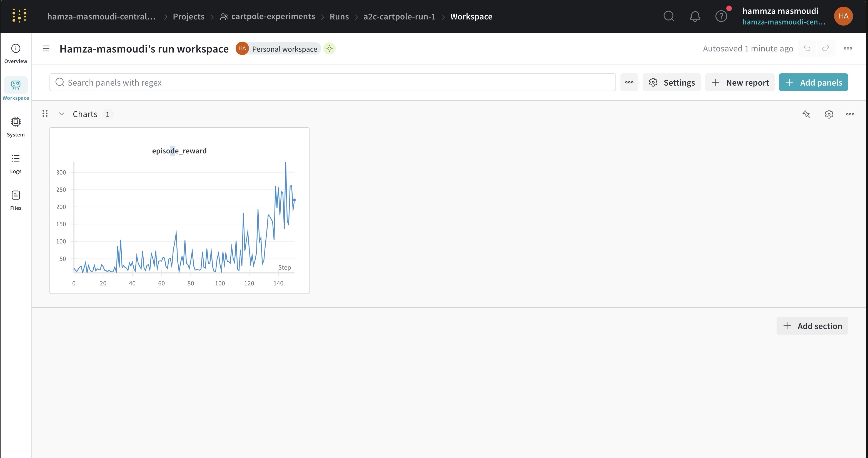The image size is (868, 458).
Task: Click the Personal workspace badge
Action: (278, 49)
